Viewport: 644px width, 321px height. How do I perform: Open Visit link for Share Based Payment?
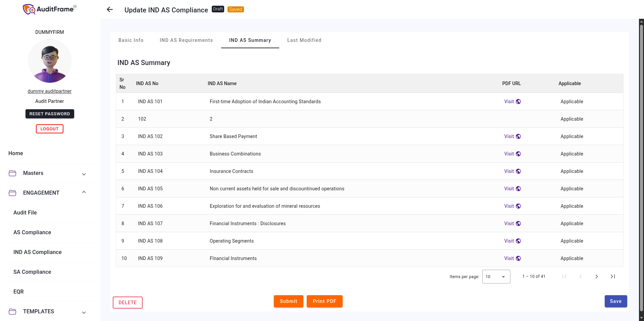pos(509,136)
